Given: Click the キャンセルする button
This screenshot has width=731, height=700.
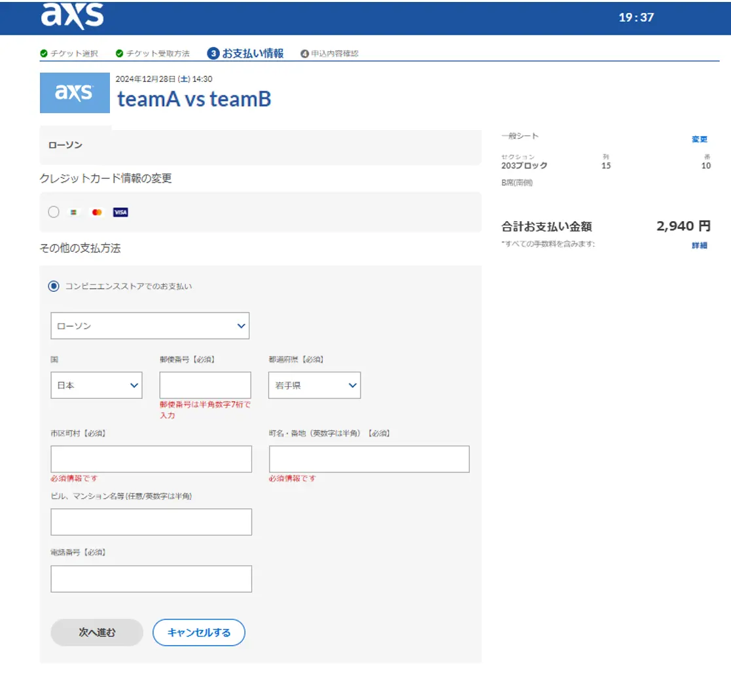Looking at the screenshot, I should (199, 633).
